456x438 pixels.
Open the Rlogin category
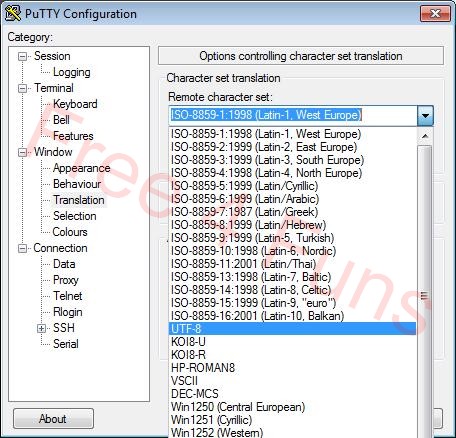click(68, 312)
